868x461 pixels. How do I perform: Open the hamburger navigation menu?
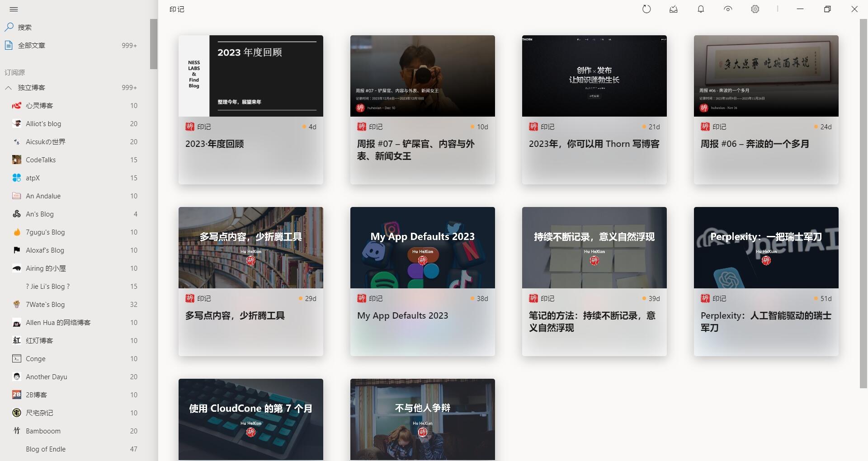point(14,9)
